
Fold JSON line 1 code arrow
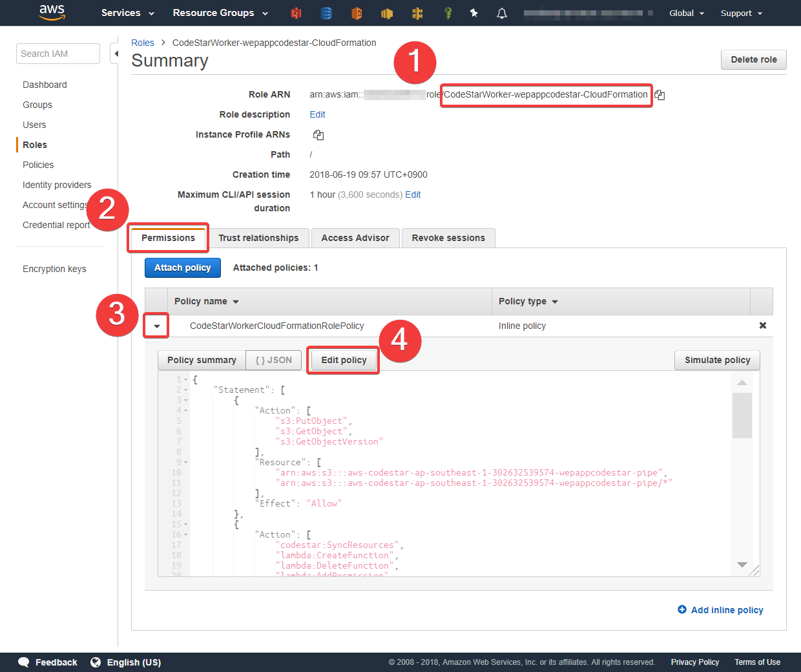185,380
